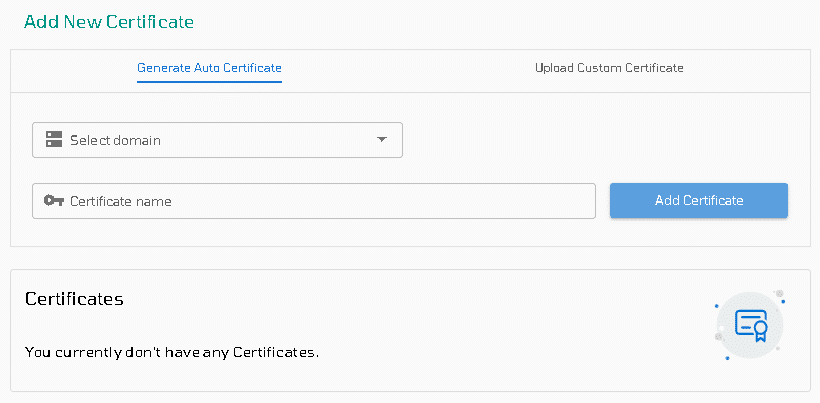Select the no Certificates message text

coord(172,352)
